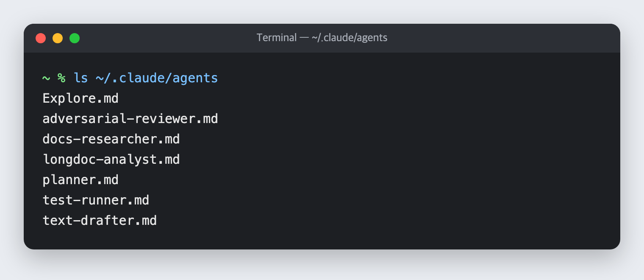Screen dimensions: 644x280
Task: Click the green tilde prompt symbol
Action: pos(46,78)
